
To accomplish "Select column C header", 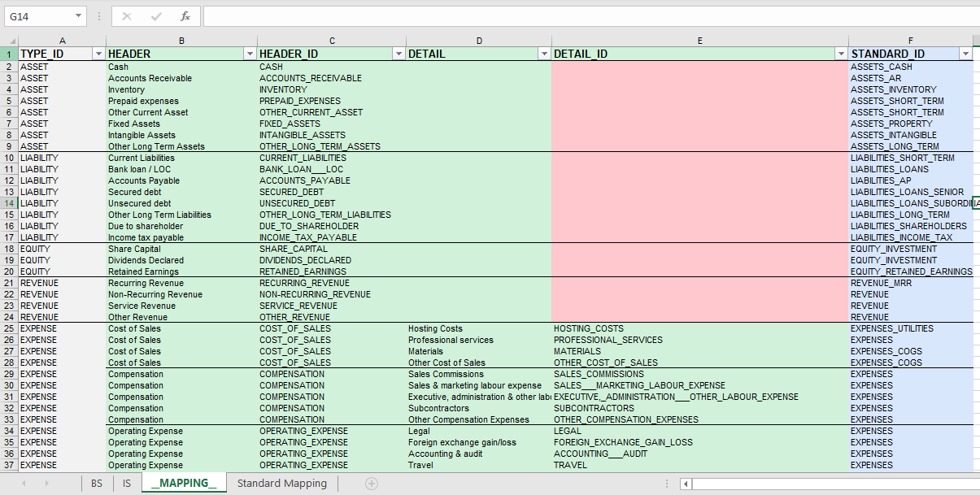I will (x=332, y=41).
